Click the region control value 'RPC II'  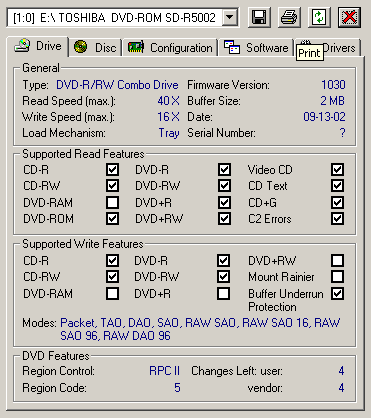(164, 371)
